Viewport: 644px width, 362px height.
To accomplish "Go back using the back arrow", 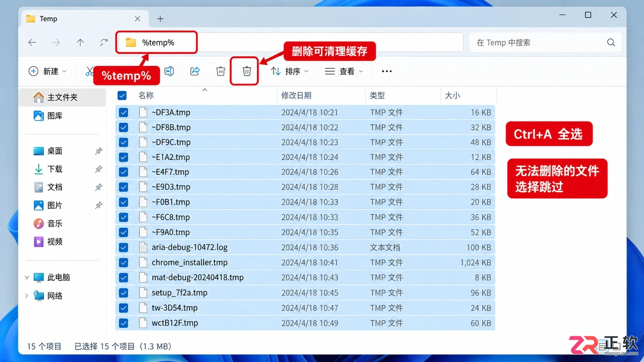I will point(32,42).
